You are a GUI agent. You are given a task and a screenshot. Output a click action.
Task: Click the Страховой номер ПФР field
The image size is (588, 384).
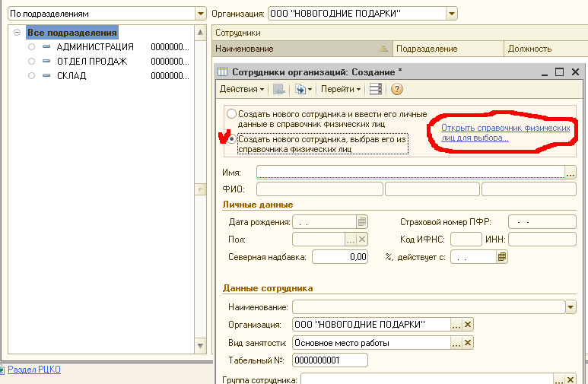click(542, 221)
